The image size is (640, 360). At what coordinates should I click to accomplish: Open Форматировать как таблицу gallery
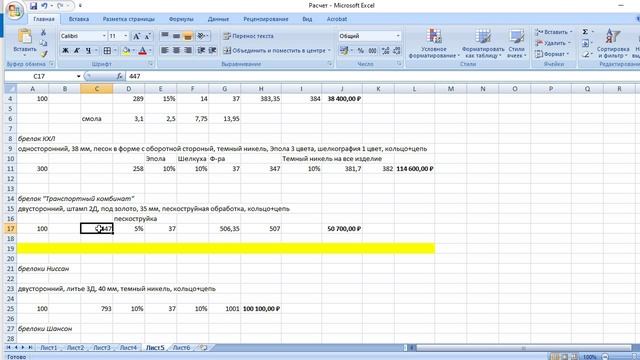tap(483, 43)
